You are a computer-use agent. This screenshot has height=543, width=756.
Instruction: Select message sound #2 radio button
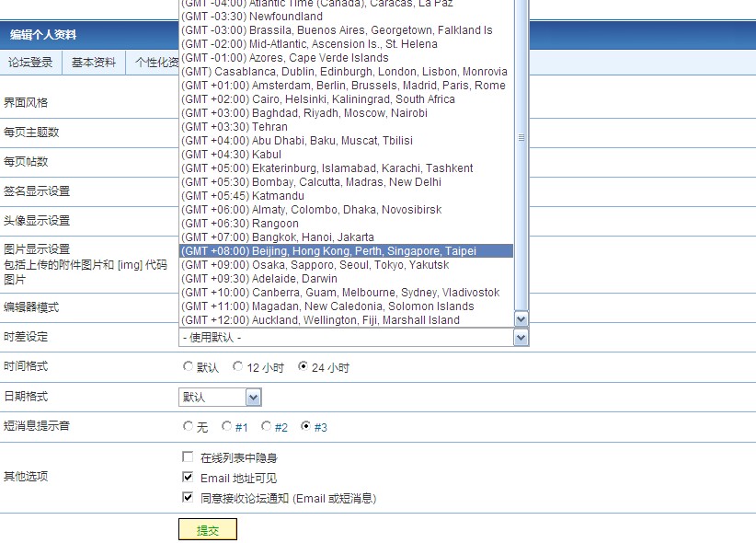click(x=267, y=427)
